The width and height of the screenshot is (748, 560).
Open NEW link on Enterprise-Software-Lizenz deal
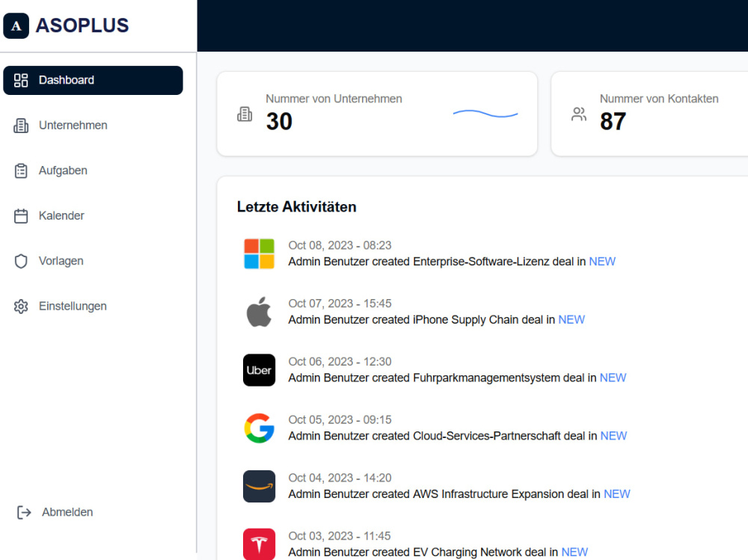tap(602, 262)
